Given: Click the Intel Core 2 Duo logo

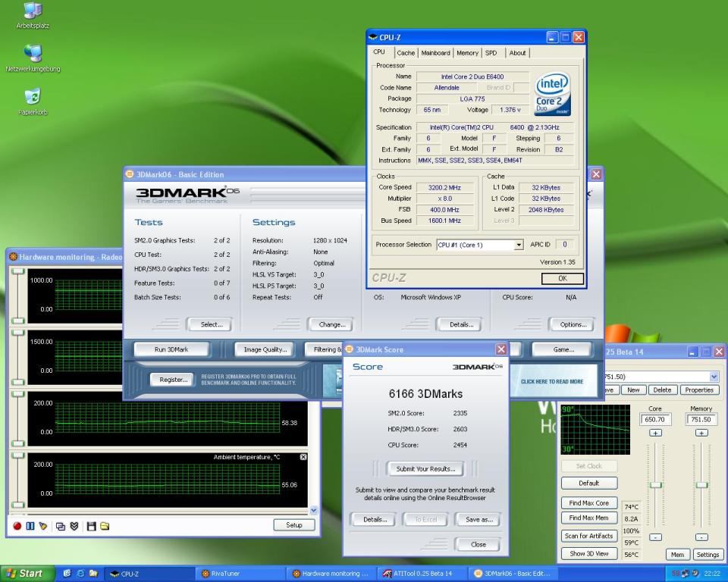Looking at the screenshot, I should coord(552,94).
